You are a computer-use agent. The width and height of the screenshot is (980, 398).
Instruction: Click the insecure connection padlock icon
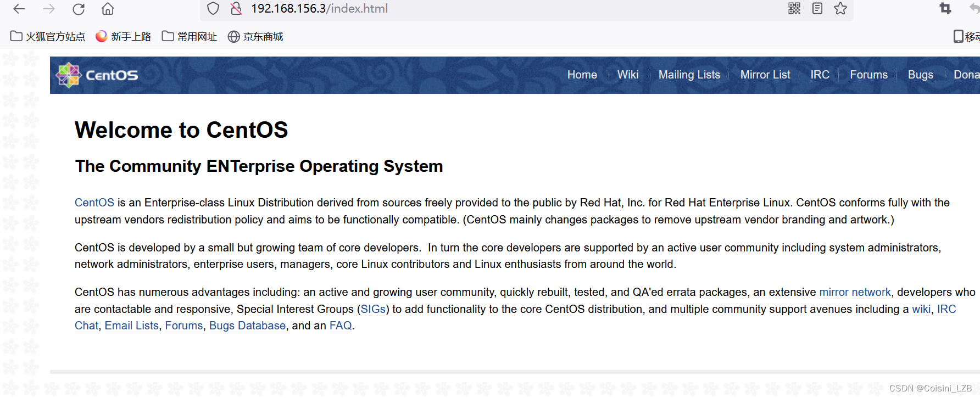tap(236, 8)
